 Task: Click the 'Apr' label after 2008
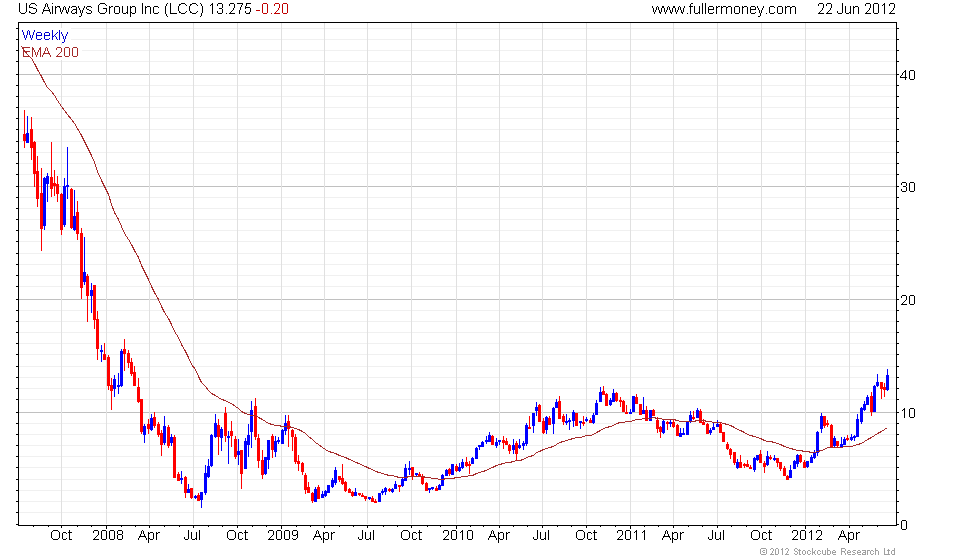click(149, 536)
